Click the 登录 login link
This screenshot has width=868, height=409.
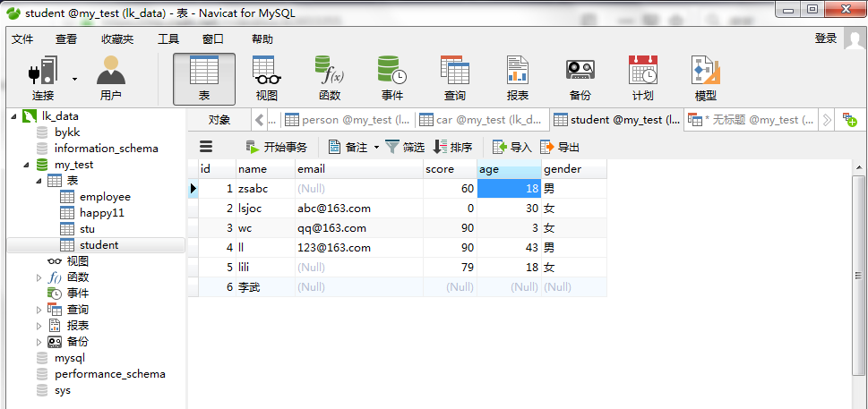tap(825, 38)
